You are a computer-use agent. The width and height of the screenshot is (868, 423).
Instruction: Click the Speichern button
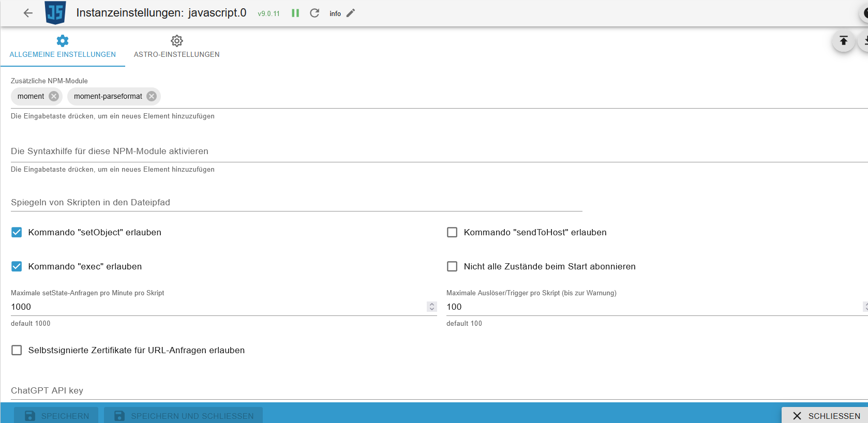pyautogui.click(x=57, y=415)
